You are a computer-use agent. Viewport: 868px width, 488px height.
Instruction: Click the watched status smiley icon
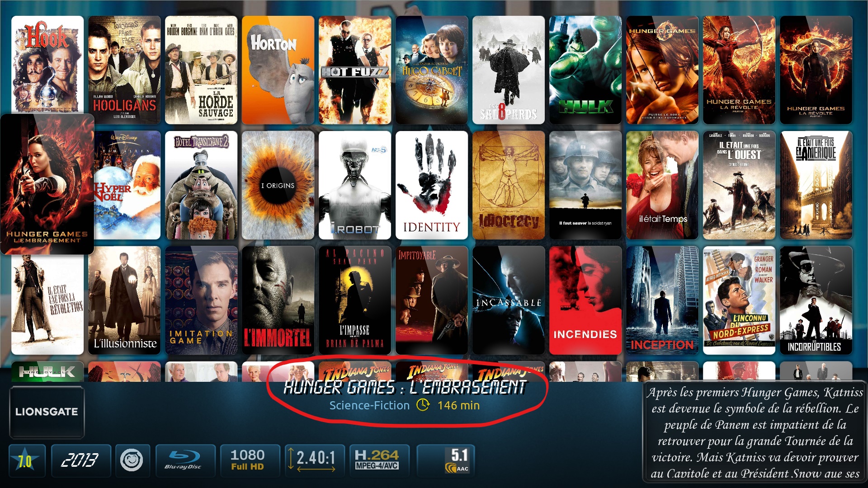point(132,460)
